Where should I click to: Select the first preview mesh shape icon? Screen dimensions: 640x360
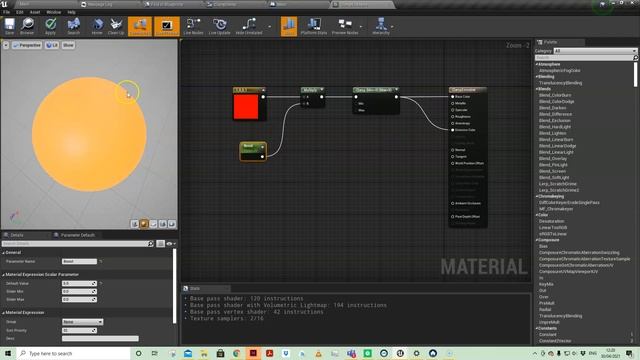click(134, 224)
